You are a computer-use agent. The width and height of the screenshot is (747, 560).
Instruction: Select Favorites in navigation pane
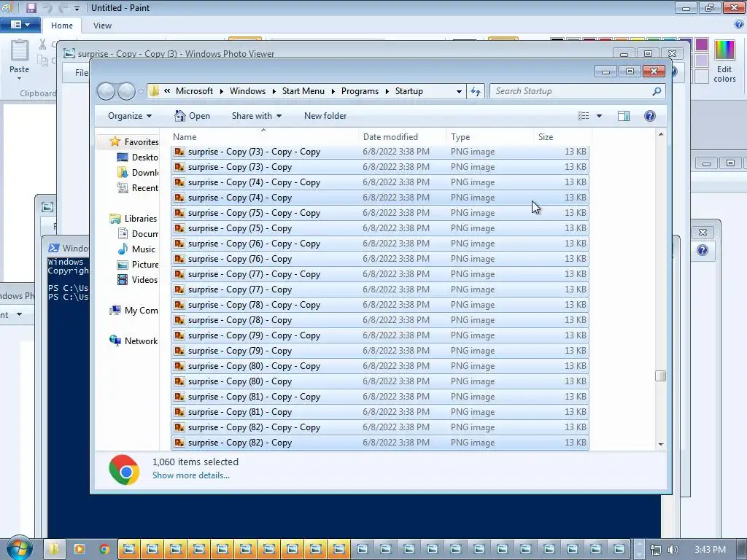click(x=133, y=142)
